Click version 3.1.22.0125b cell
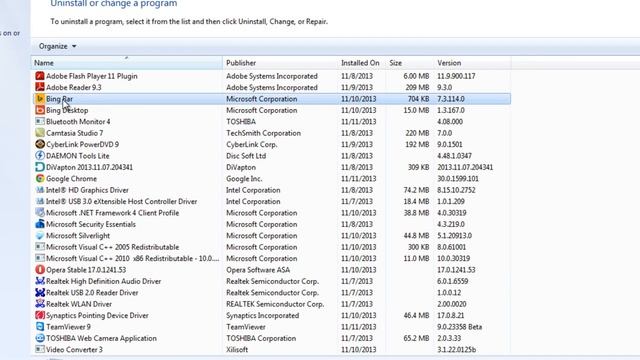This screenshot has width=640, height=360. tap(456, 350)
